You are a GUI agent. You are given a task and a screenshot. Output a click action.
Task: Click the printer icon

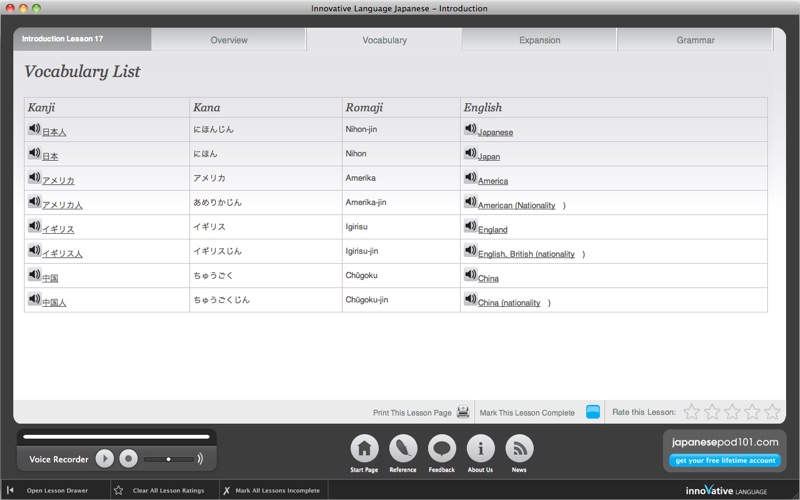point(463,412)
